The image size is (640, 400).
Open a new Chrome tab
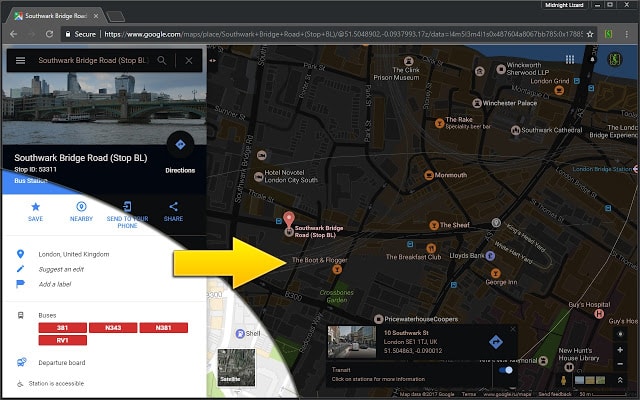[116, 16]
